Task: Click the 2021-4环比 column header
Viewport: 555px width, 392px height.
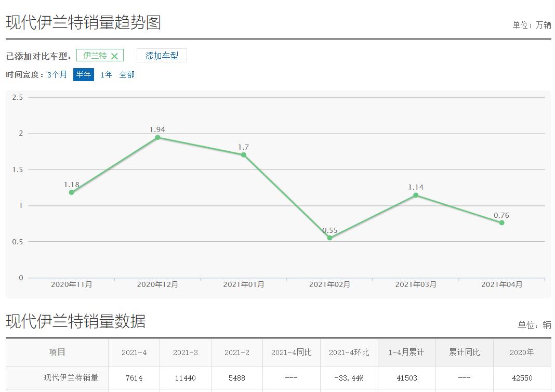Action: 349,352
